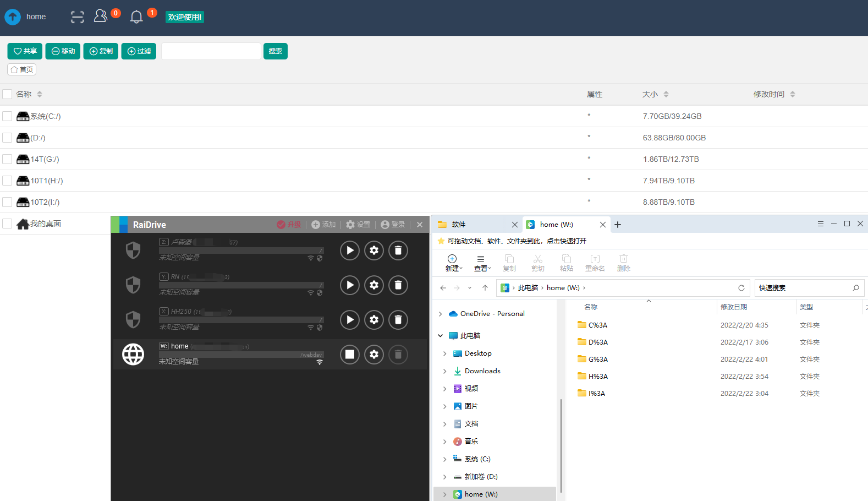Click the scan QR icon in header
The image size is (868, 501).
[x=78, y=17]
